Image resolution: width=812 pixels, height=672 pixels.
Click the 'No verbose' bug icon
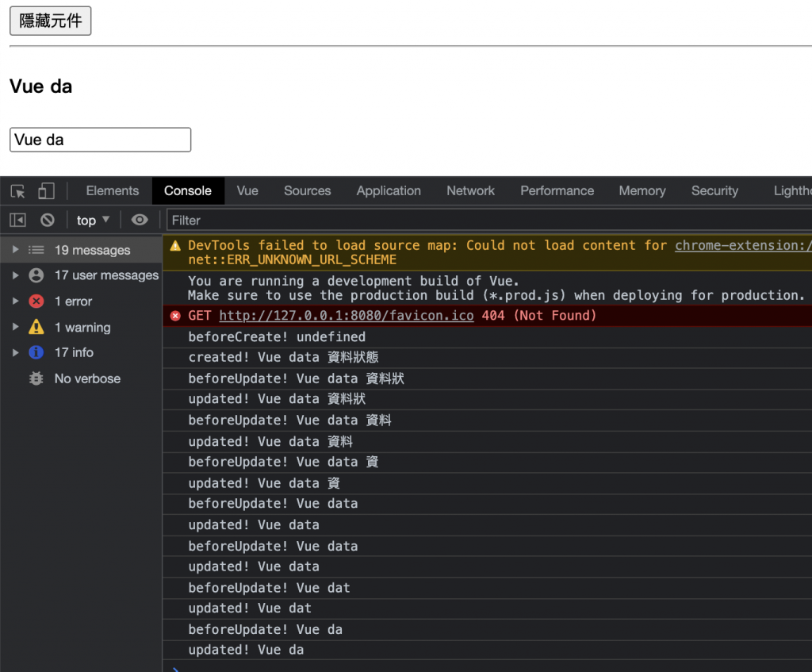[36, 378]
